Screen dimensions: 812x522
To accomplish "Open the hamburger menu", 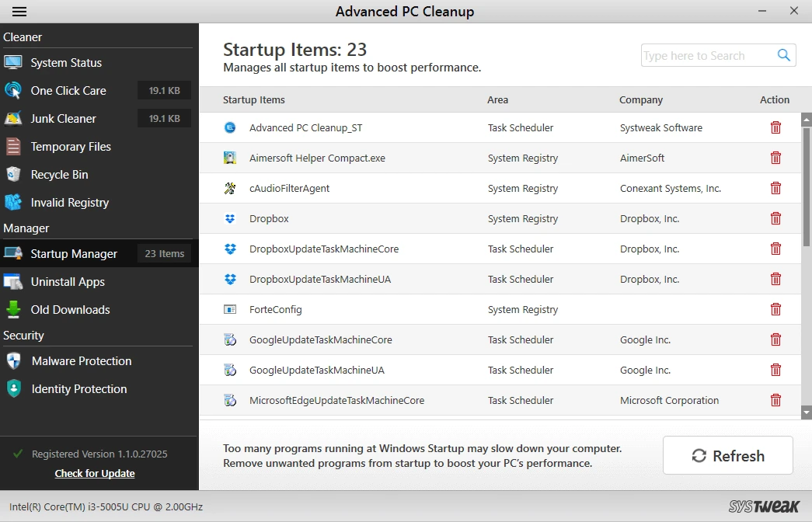I will pyautogui.click(x=19, y=12).
